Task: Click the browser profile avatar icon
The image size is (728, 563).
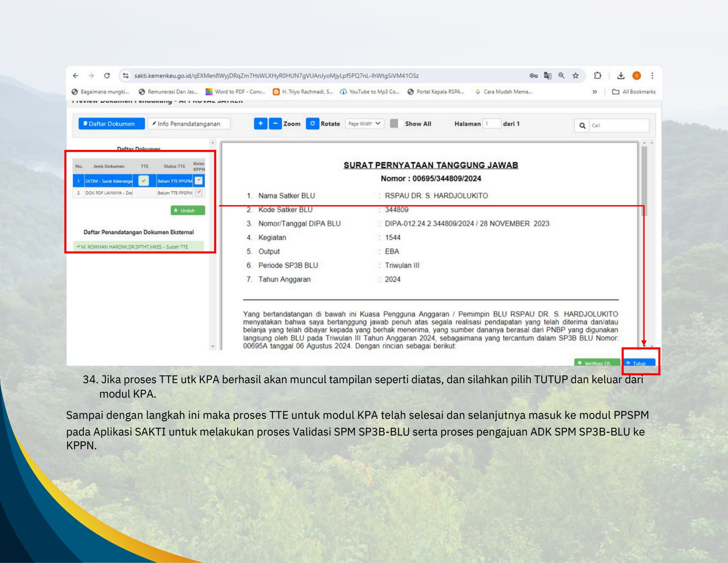Action: coord(637,75)
